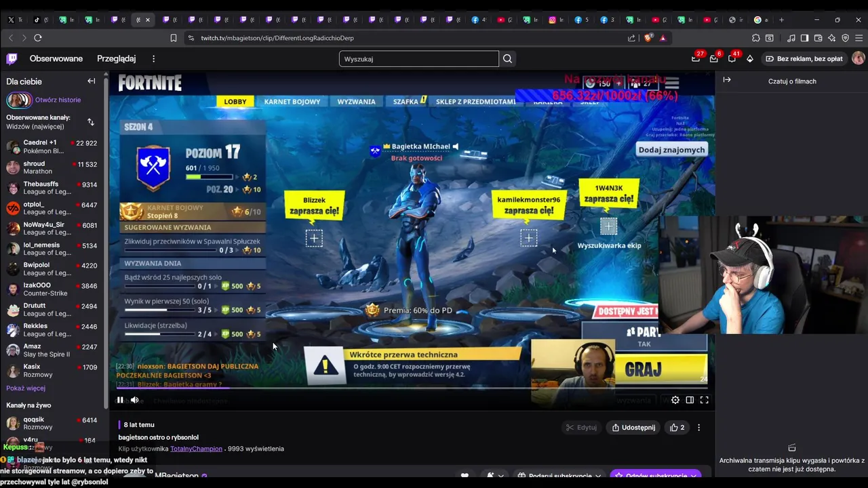The height and width of the screenshot is (488, 868).
Task: Open Caedrel's channel in the sidebar
Action: (x=52, y=146)
